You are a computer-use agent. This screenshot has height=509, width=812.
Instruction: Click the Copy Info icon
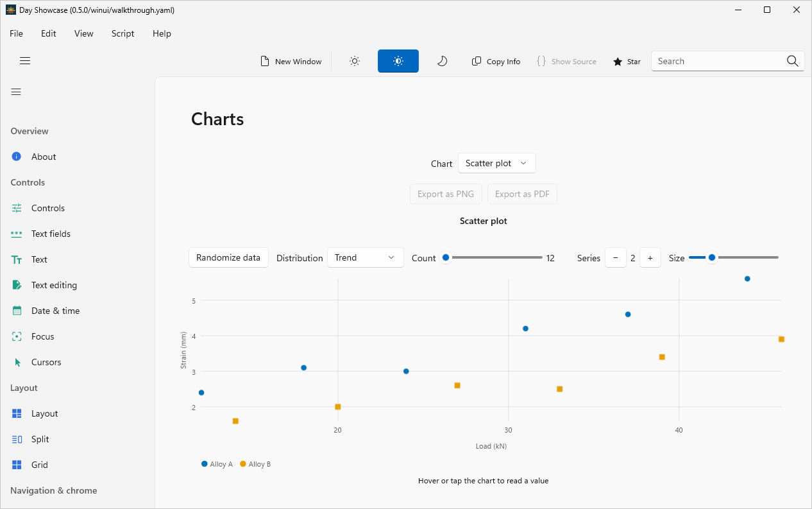(x=477, y=61)
